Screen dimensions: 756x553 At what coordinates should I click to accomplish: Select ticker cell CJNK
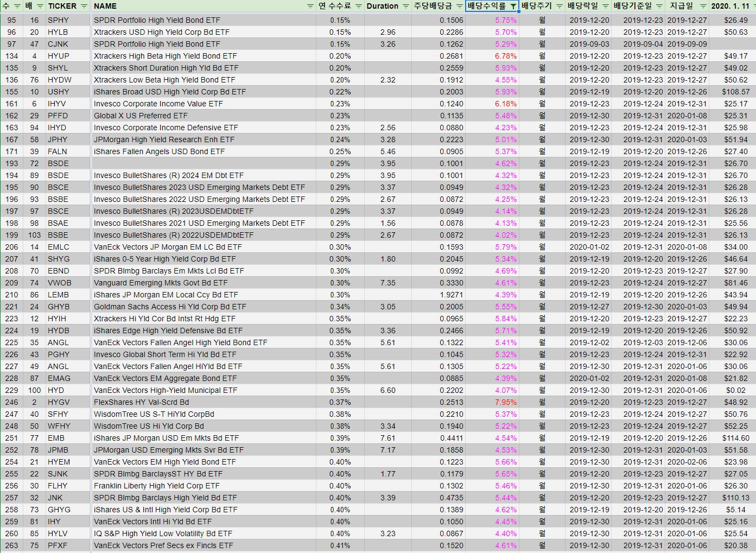(67, 44)
